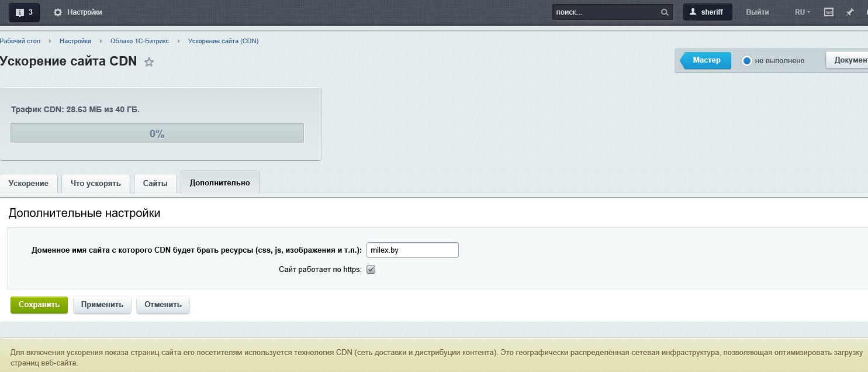Select the Сайты tab
The height and width of the screenshot is (372, 868).
(x=155, y=183)
